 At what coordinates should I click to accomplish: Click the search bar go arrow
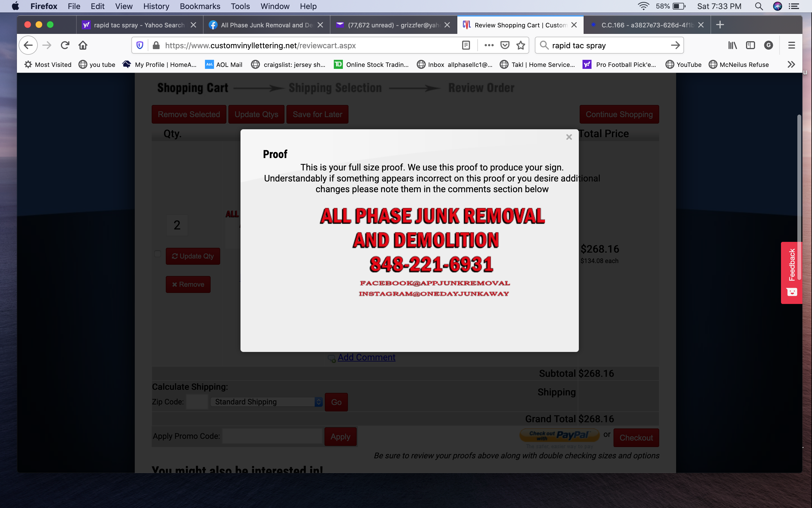click(675, 45)
